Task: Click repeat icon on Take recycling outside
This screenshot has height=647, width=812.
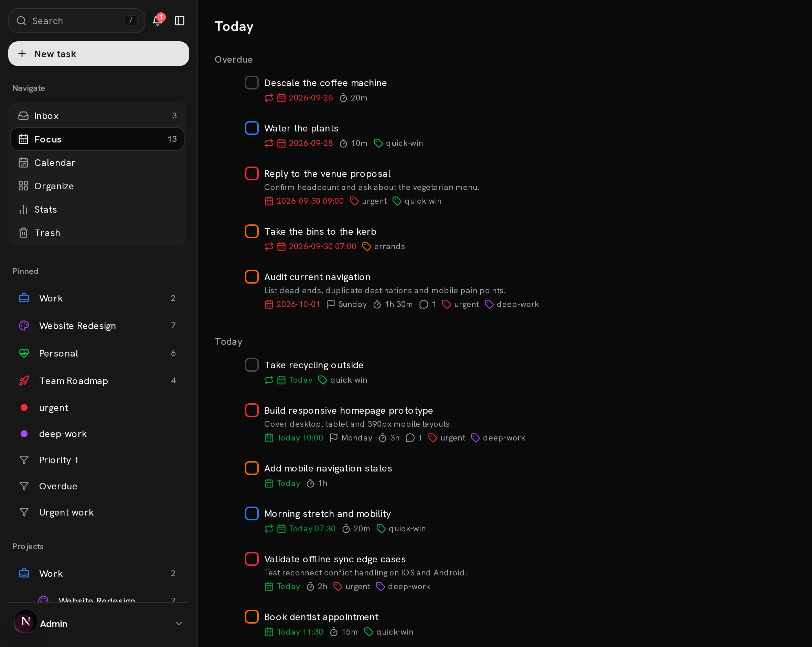Action: [x=269, y=380]
